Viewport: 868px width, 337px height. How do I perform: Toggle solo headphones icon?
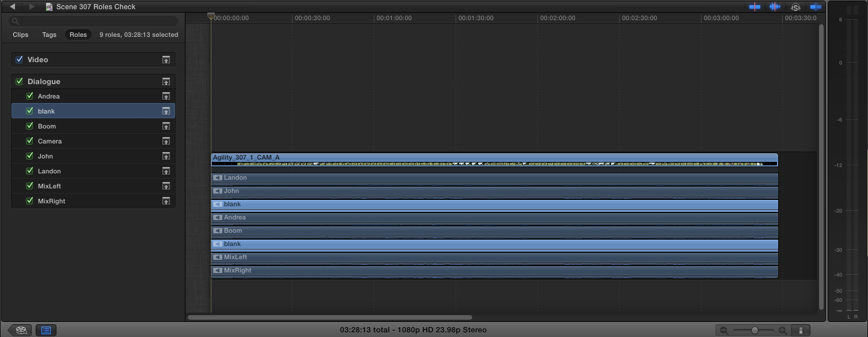click(x=795, y=7)
